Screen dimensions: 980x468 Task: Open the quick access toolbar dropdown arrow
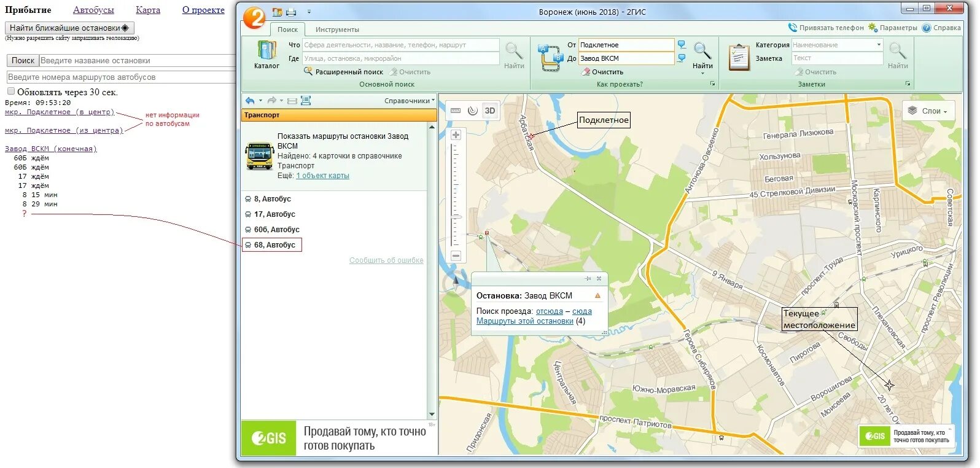[x=309, y=12]
